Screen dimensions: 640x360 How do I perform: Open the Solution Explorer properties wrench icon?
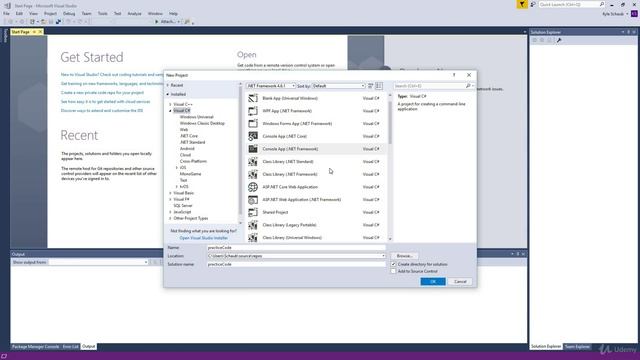point(559,40)
